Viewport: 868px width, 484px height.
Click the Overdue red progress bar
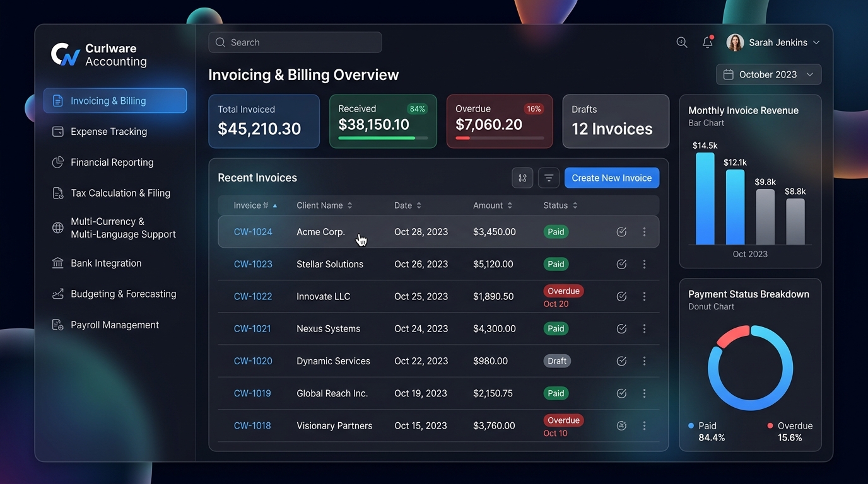point(500,138)
